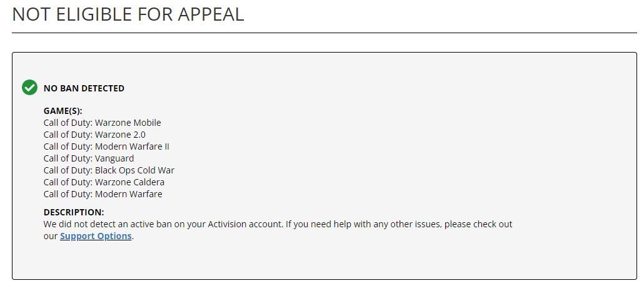Select Call of Duty: Warzone Caldera entry

tap(104, 182)
